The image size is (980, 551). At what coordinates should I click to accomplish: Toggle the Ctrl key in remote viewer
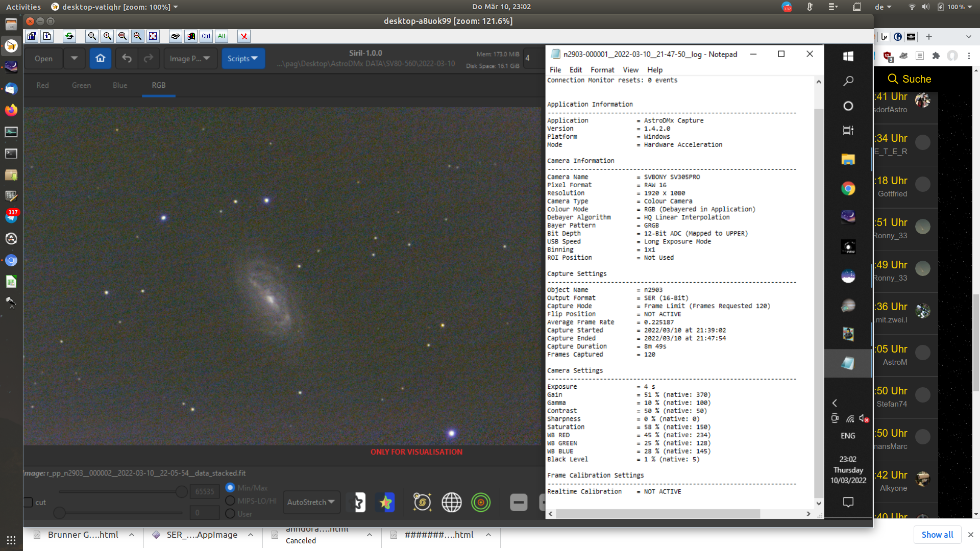click(x=206, y=36)
